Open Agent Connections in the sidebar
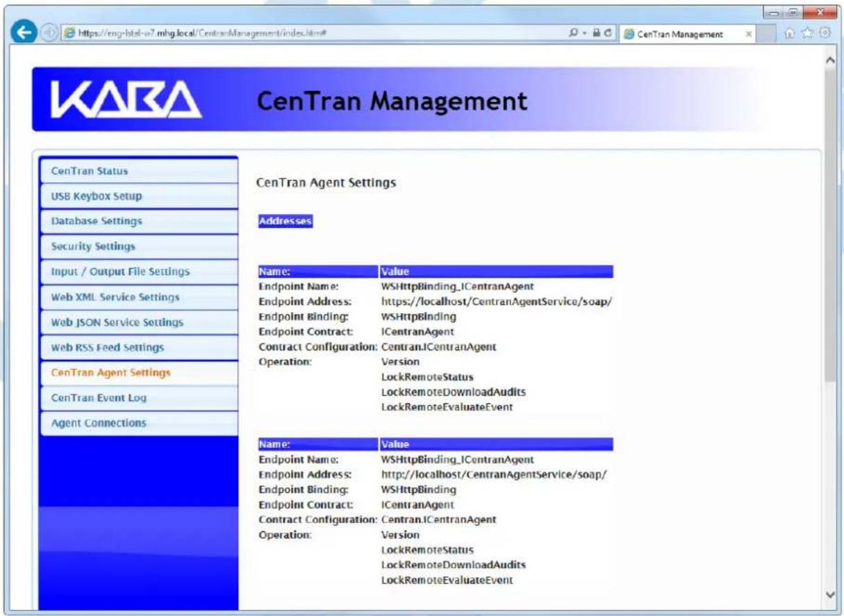The image size is (844, 616). click(x=139, y=423)
